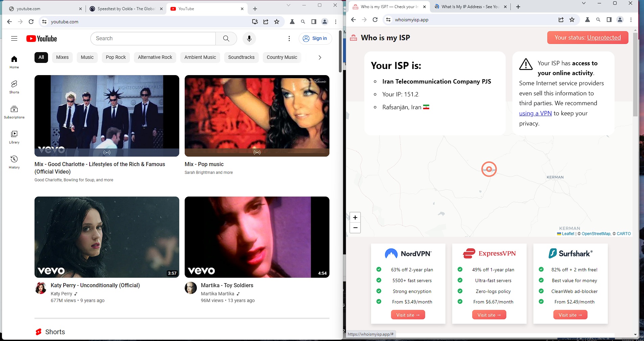This screenshot has height=341, width=644.
Task: Select the Mixes filter chip
Action: 62,57
